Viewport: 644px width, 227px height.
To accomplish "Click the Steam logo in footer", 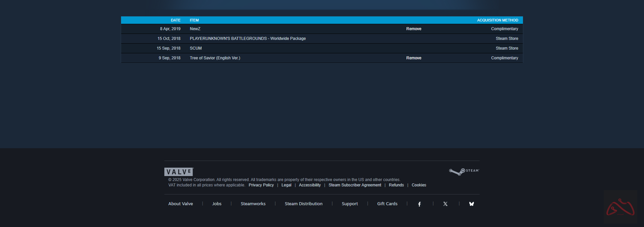I will click(464, 171).
